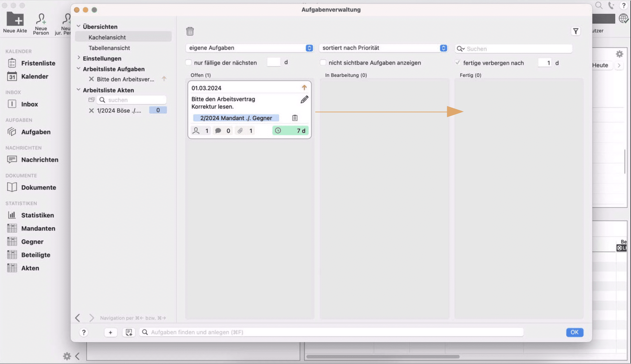Open Dokumente in the sidebar

click(32, 187)
